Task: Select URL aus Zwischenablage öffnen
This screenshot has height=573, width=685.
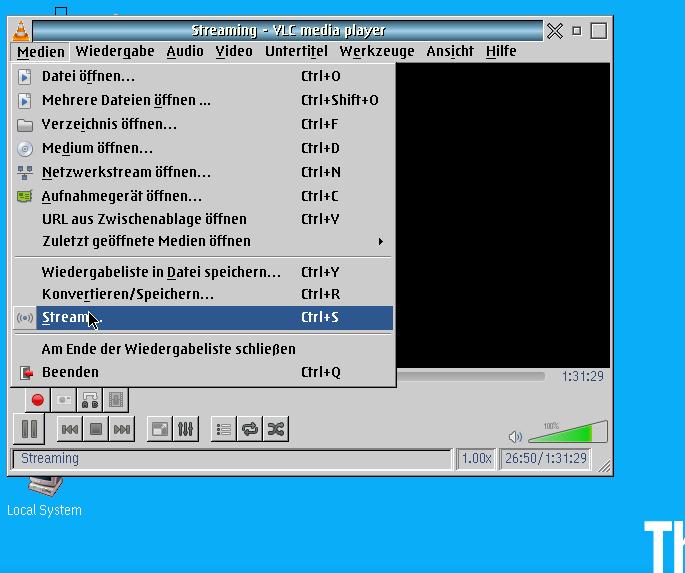Action: [203, 219]
